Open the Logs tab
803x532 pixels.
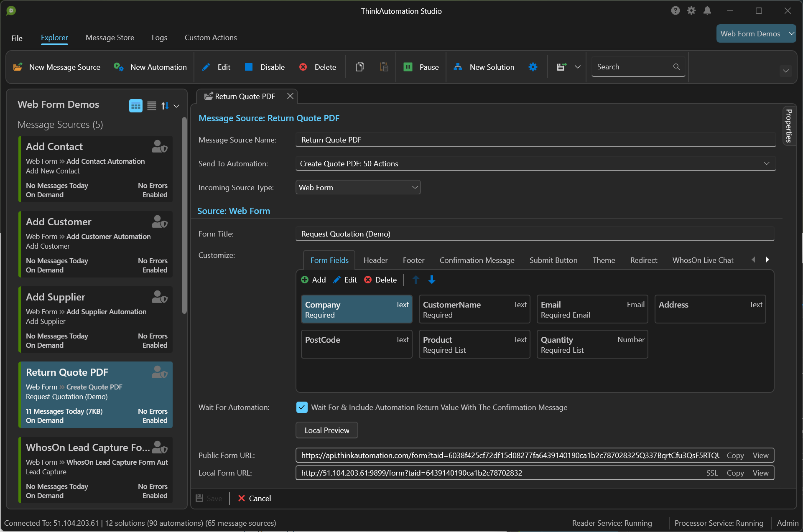(x=159, y=38)
